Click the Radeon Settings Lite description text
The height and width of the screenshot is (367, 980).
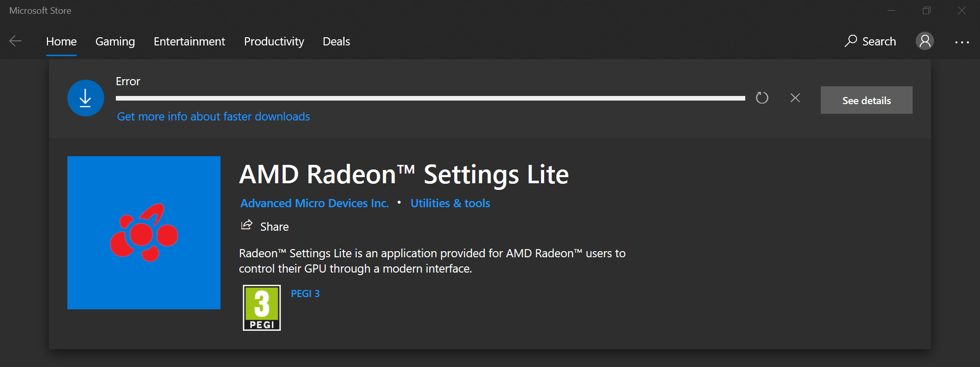point(432,261)
